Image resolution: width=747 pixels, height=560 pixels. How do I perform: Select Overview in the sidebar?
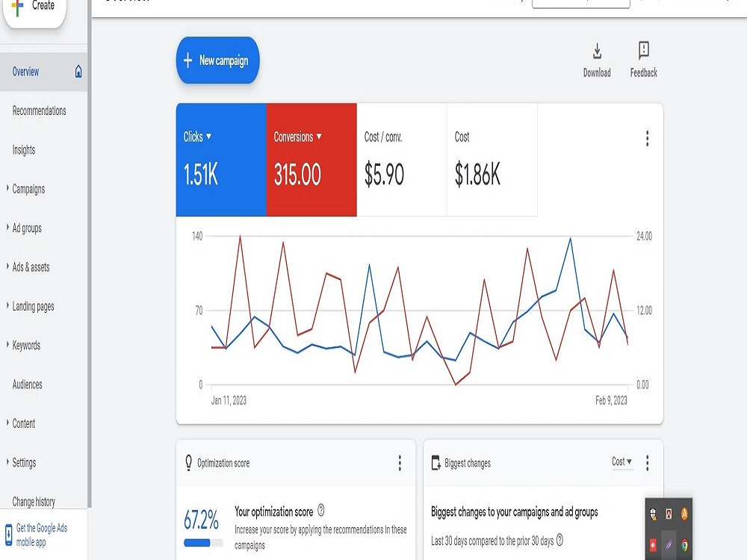click(x=25, y=72)
